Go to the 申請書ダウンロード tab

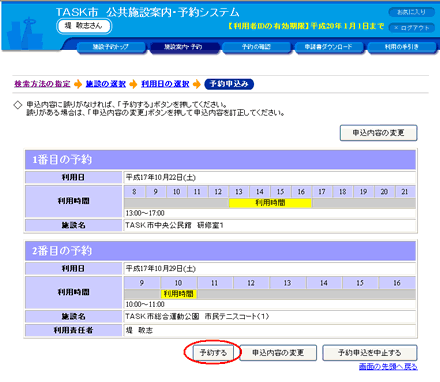click(x=329, y=47)
